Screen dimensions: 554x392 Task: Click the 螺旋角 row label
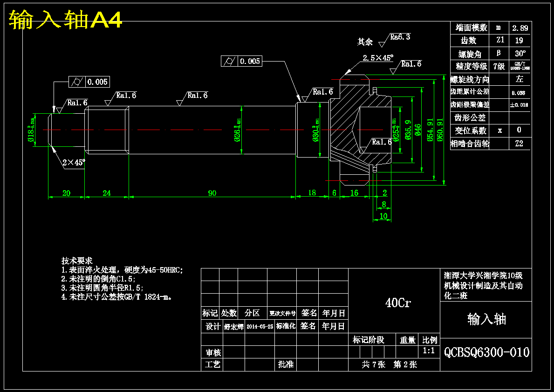tap(470, 54)
